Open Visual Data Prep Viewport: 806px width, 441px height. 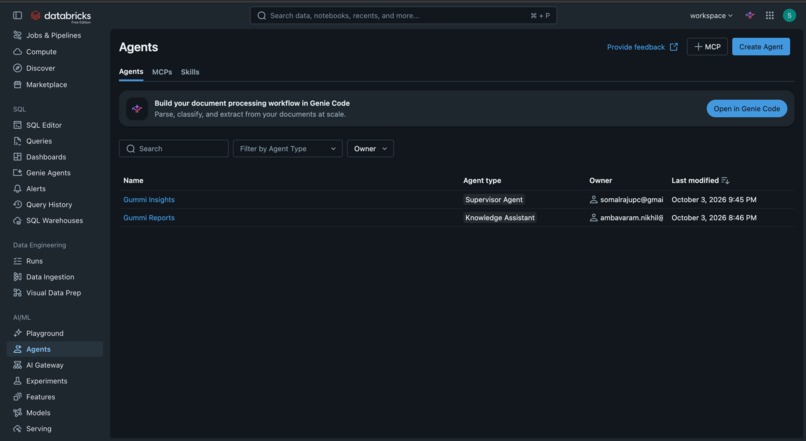tap(53, 293)
